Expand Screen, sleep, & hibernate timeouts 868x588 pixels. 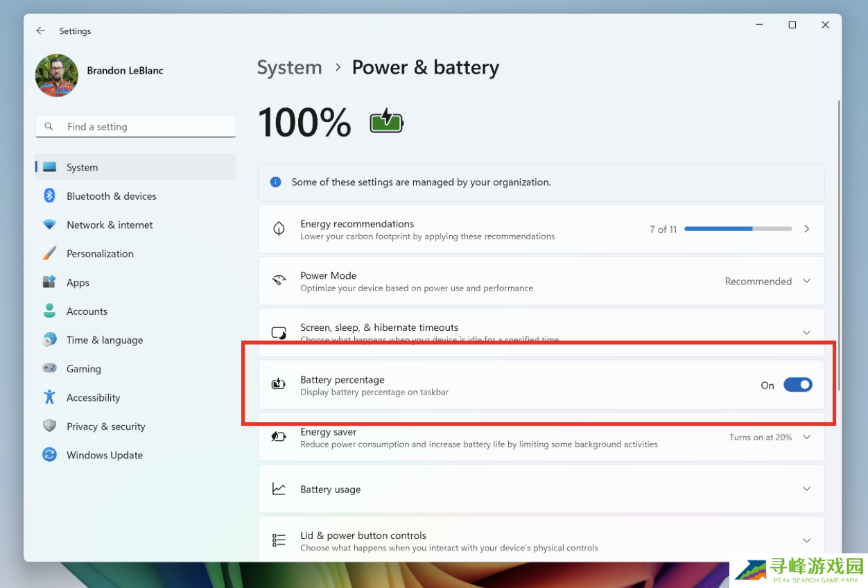[806, 333]
